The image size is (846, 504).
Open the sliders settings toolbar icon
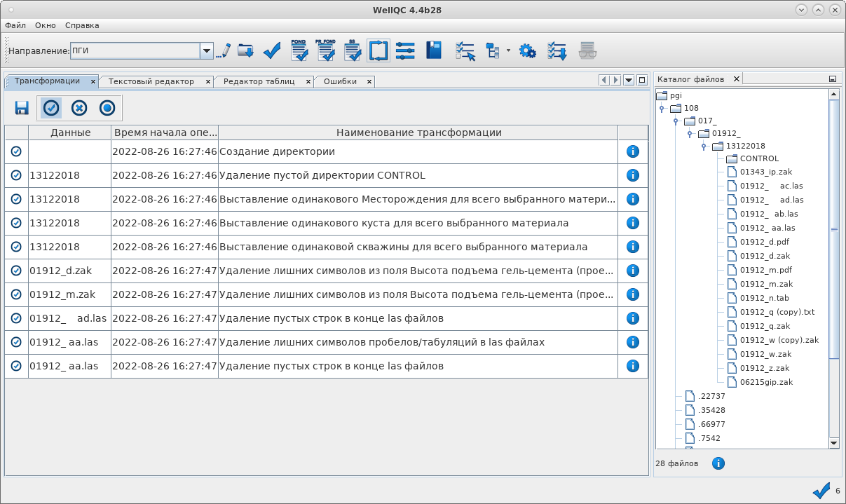[x=405, y=50]
